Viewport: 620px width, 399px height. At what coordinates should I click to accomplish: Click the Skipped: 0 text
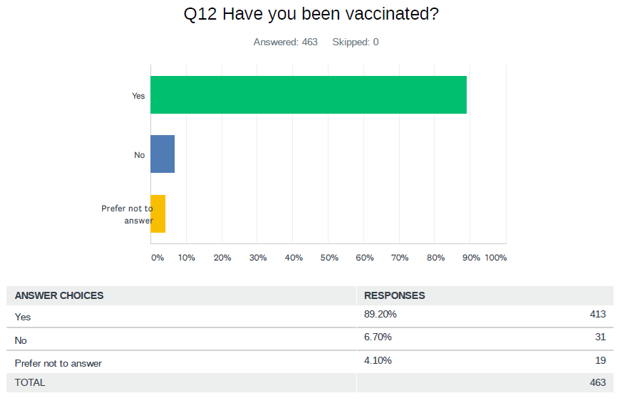point(355,42)
